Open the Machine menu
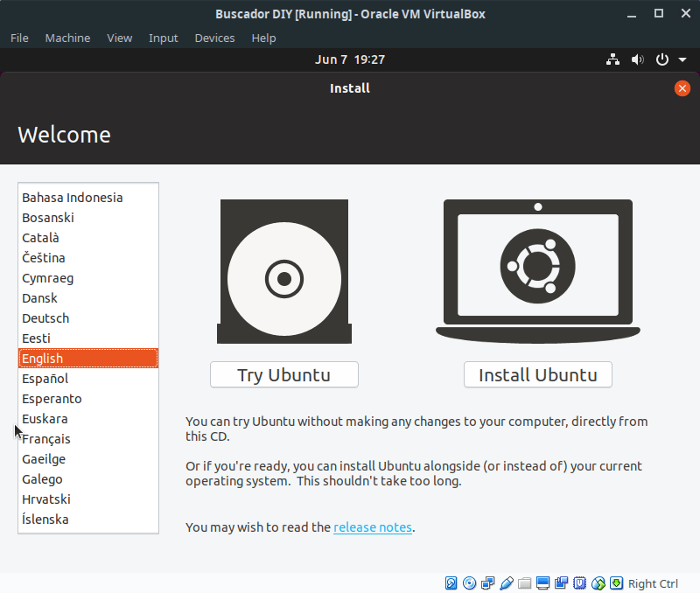This screenshot has width=700, height=593. click(67, 38)
